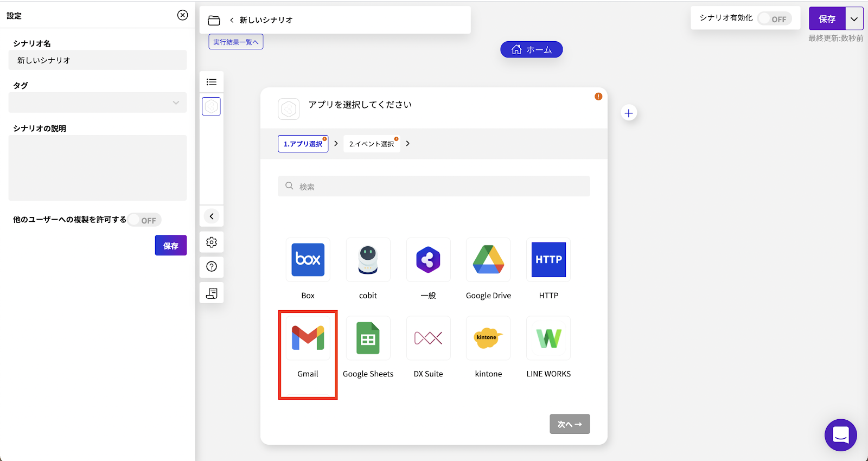Select the HTTP app icon

tap(548, 260)
